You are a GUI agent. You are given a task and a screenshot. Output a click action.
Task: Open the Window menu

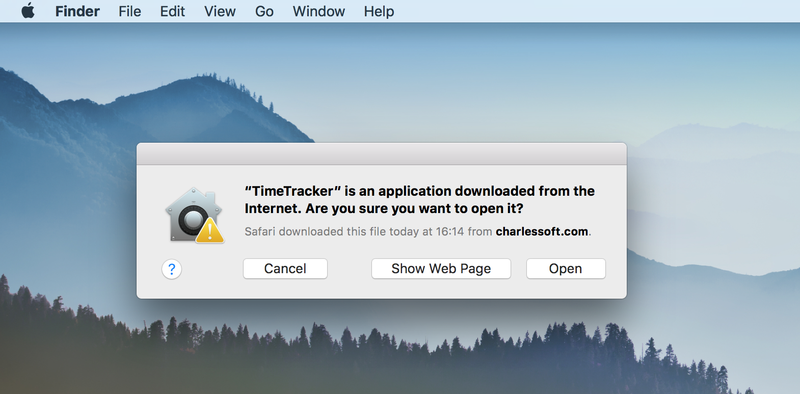point(319,11)
